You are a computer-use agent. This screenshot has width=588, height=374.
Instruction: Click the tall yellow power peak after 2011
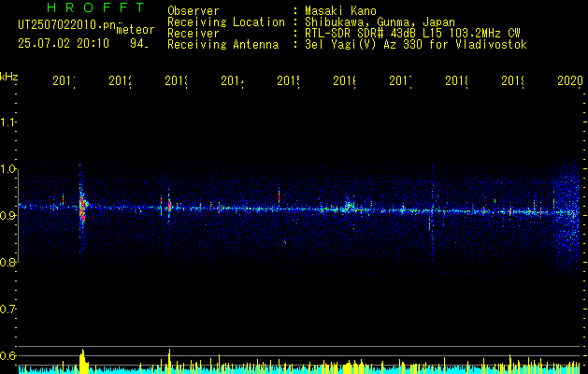tap(83, 361)
